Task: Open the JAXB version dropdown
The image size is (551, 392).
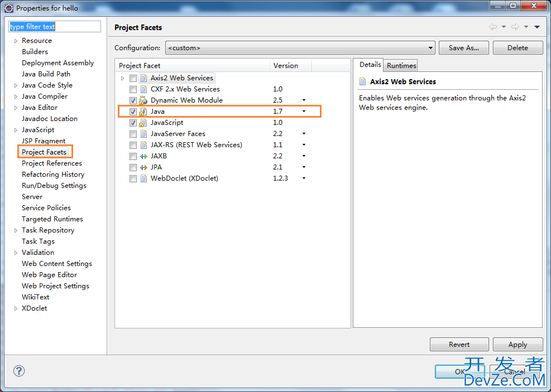Action: coord(304,156)
